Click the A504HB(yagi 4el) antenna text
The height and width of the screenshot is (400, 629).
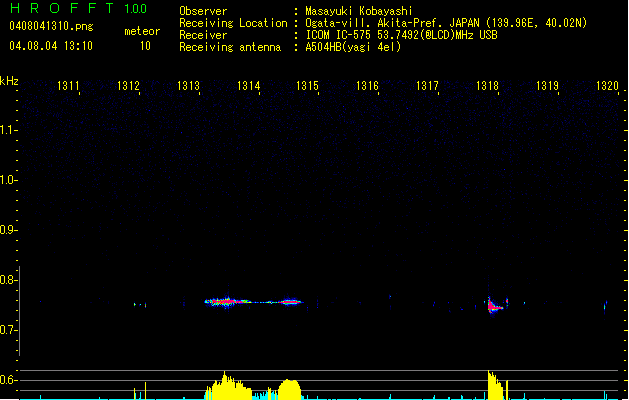pyautogui.click(x=353, y=47)
